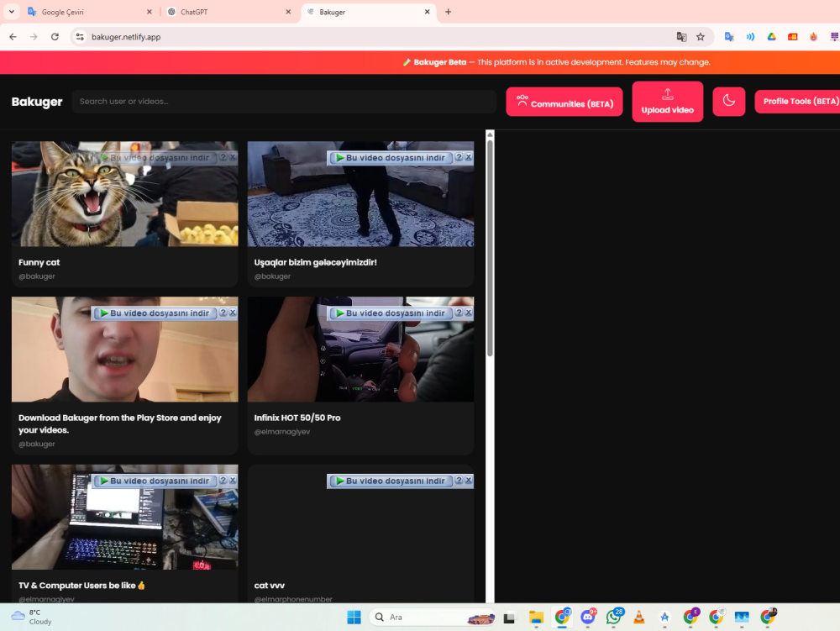
Task: Click the taskbar Ara search box
Action: pyautogui.click(x=433, y=617)
